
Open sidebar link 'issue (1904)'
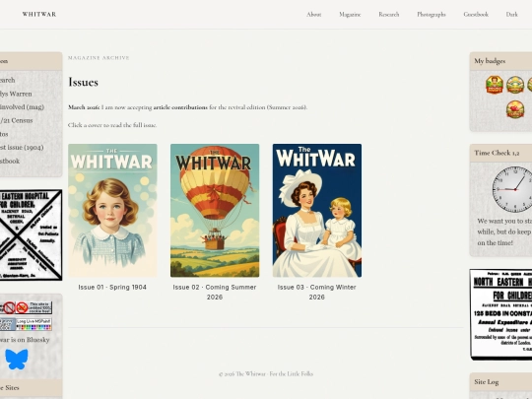point(22,147)
